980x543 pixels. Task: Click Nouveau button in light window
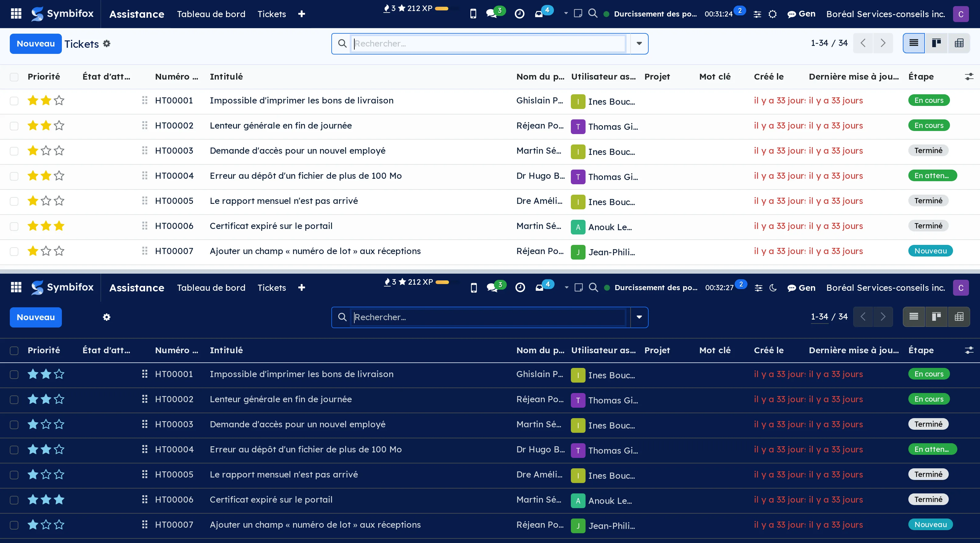pos(36,44)
